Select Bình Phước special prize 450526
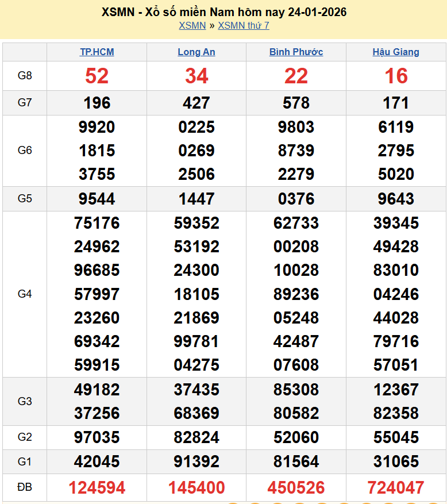The image size is (447, 504). point(296,488)
